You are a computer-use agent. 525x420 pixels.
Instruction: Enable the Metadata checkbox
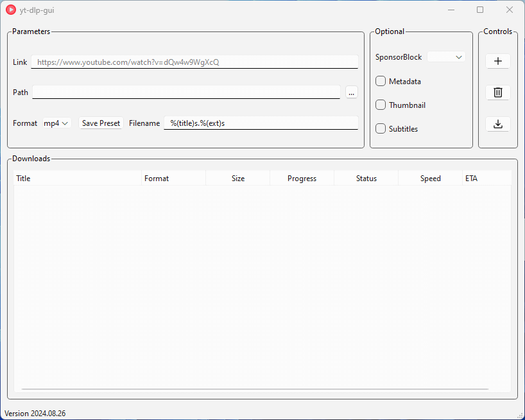pyautogui.click(x=381, y=81)
